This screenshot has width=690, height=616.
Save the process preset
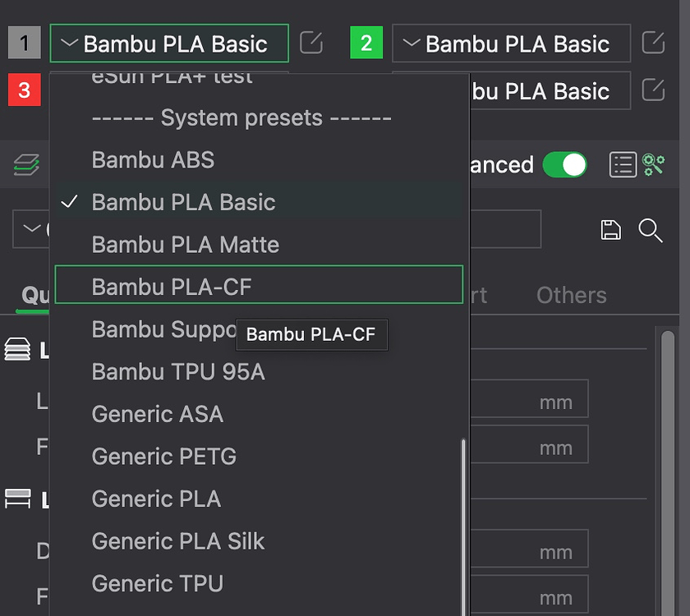pos(611,230)
